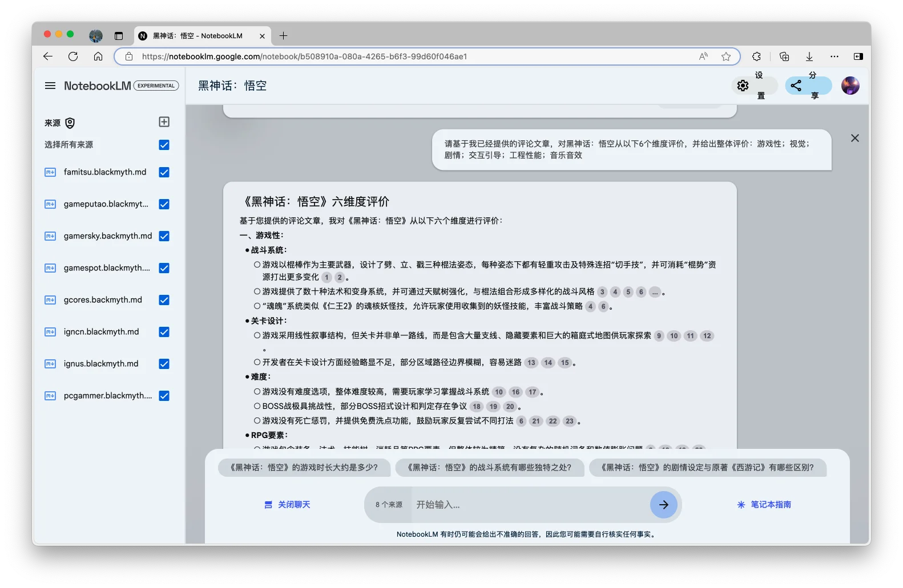Uncheck the gcores.backmyth.md source checkbox
The height and width of the screenshot is (588, 903).
tap(164, 300)
